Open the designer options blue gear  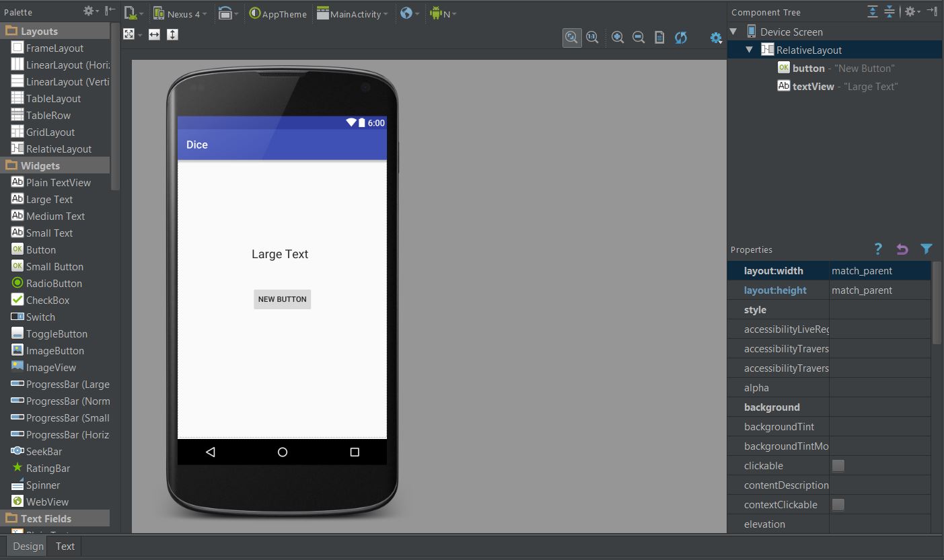[716, 38]
